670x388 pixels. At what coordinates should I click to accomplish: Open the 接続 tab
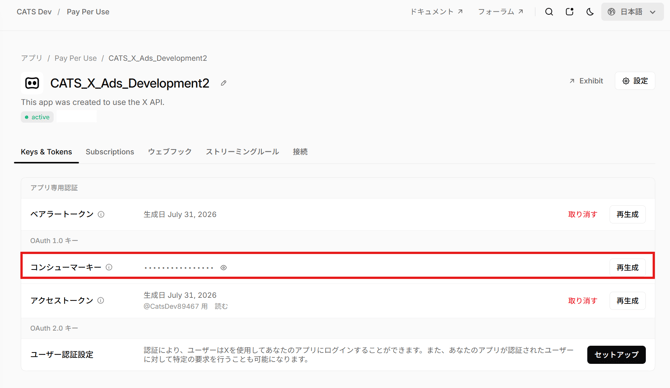(x=300, y=152)
